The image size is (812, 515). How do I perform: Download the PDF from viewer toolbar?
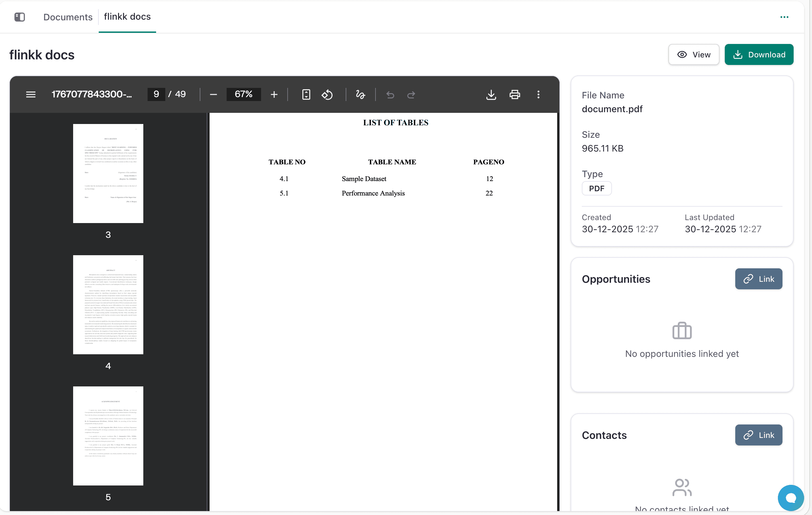491,94
